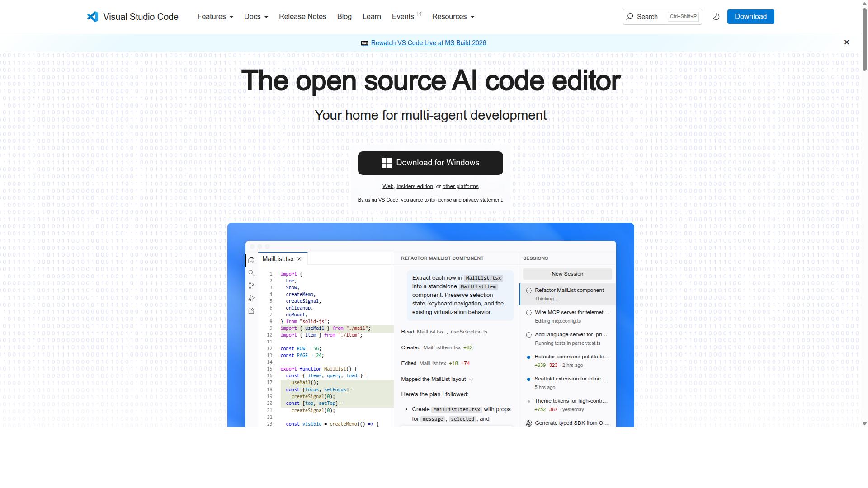Click MailListItem.tsx in the Created line
The width and height of the screenshot is (868, 488).
[x=442, y=347]
